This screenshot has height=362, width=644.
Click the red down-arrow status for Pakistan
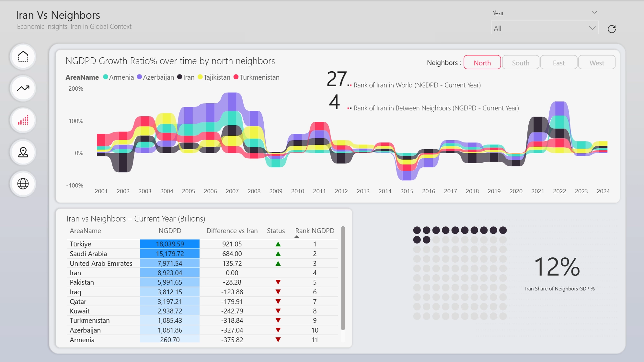pyautogui.click(x=278, y=282)
